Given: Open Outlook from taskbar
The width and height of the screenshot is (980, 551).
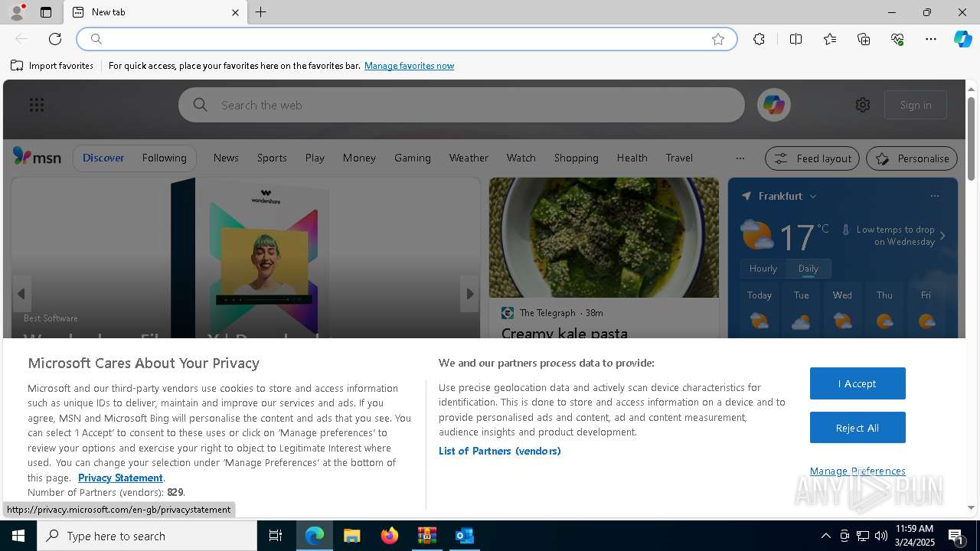Looking at the screenshot, I should point(465,536).
